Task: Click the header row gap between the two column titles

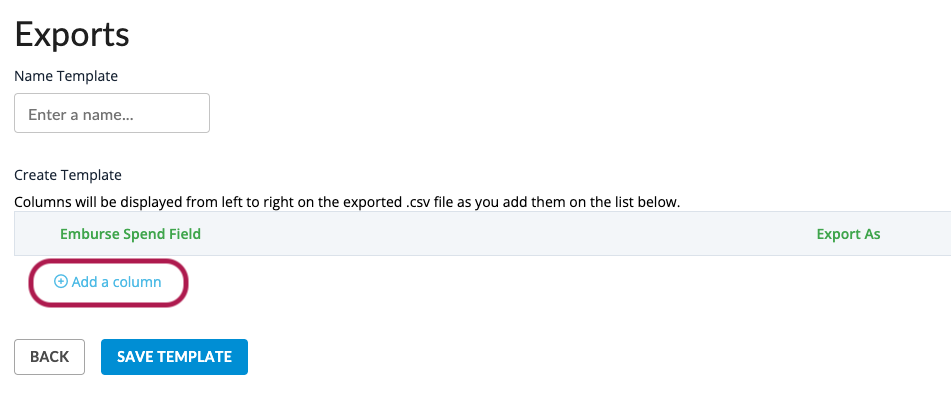Action: point(500,234)
